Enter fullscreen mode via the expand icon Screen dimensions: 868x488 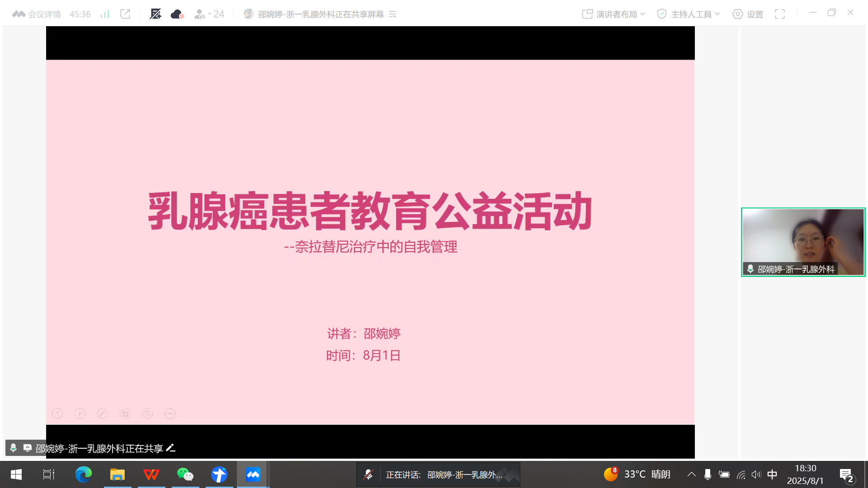(x=780, y=14)
